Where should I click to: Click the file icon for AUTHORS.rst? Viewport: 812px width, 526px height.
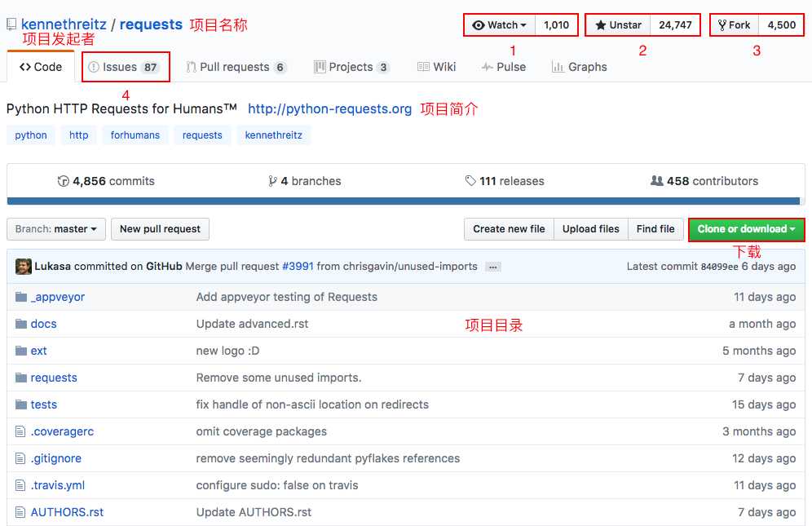tap(20, 512)
